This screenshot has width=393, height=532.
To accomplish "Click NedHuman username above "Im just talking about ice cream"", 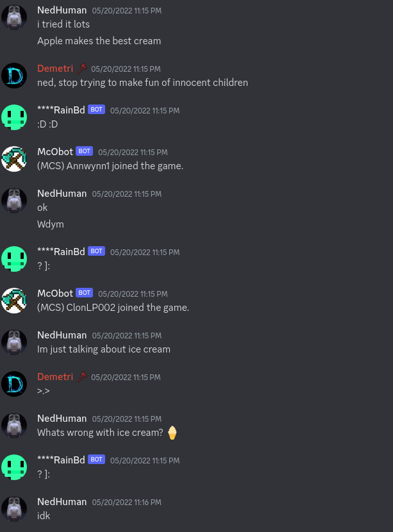I will coord(62,335).
